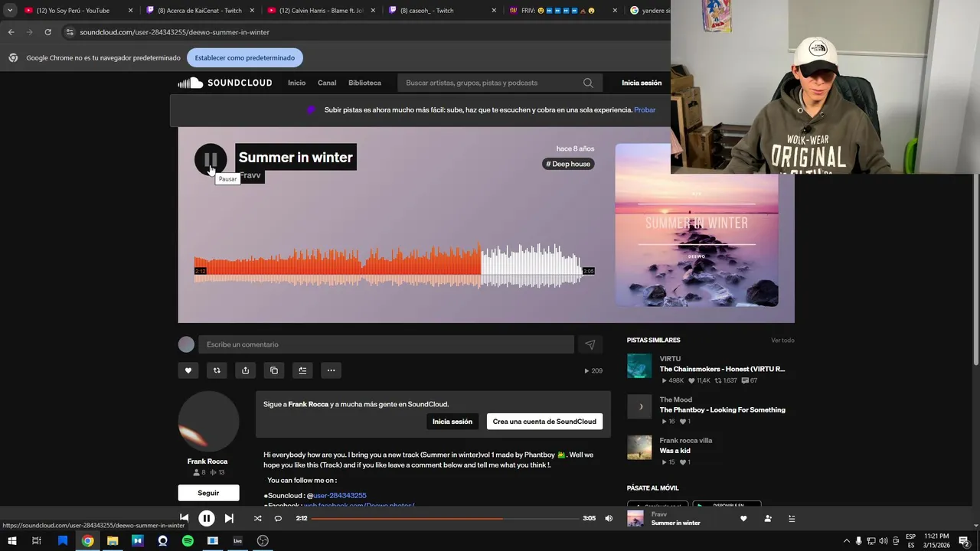The image size is (980, 551).
Task: Open the Frank Rocca profile name link
Action: (207, 461)
